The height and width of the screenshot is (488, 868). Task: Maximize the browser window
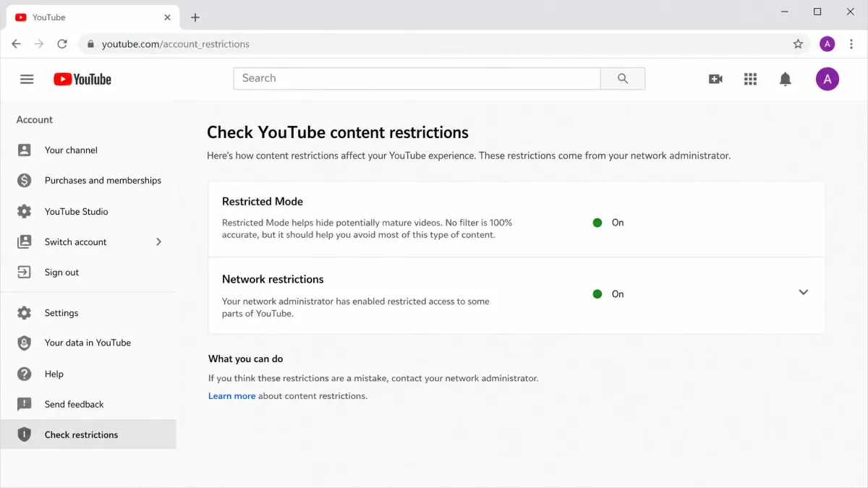817,12
